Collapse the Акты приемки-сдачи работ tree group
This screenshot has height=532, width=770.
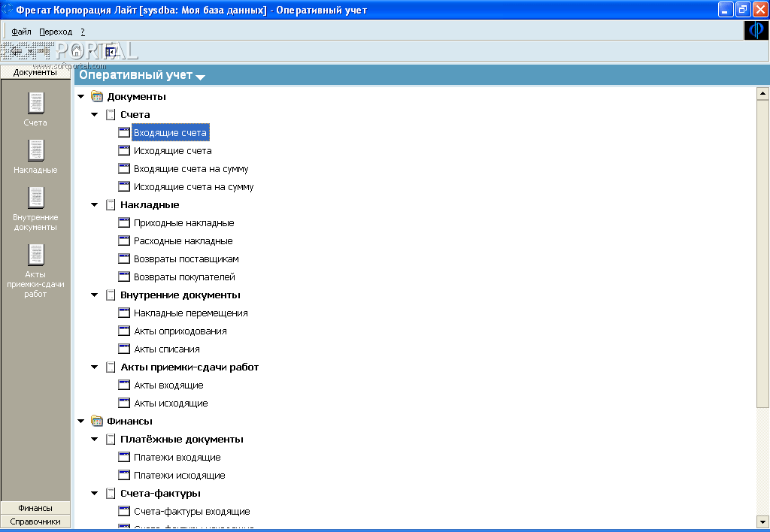click(94, 367)
